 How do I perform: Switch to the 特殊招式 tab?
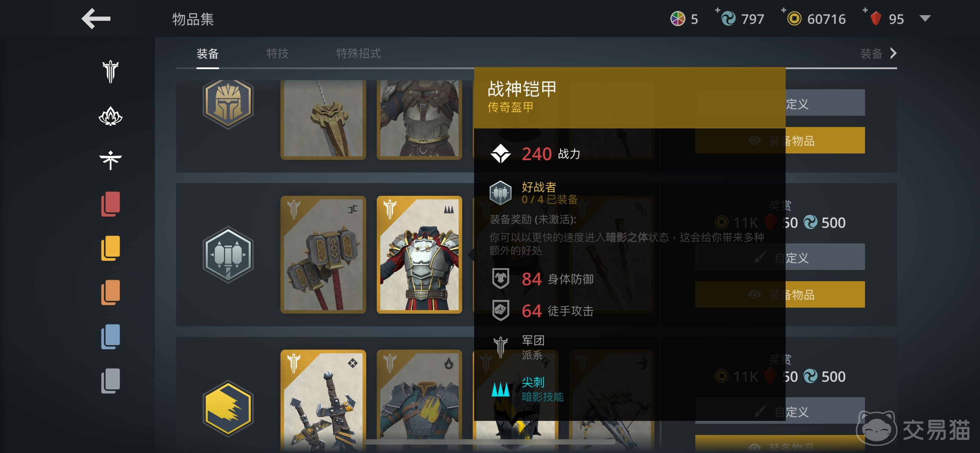(358, 53)
